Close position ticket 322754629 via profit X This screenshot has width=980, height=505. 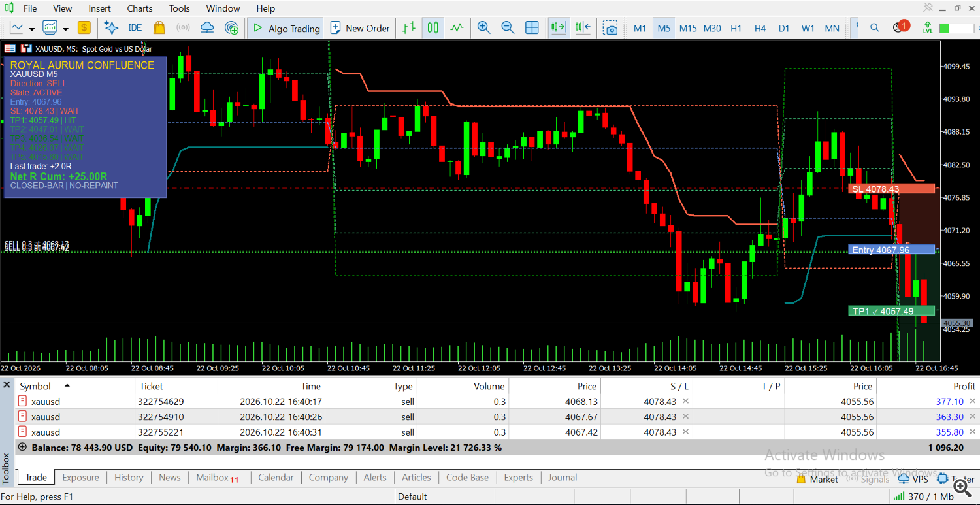tap(972, 402)
